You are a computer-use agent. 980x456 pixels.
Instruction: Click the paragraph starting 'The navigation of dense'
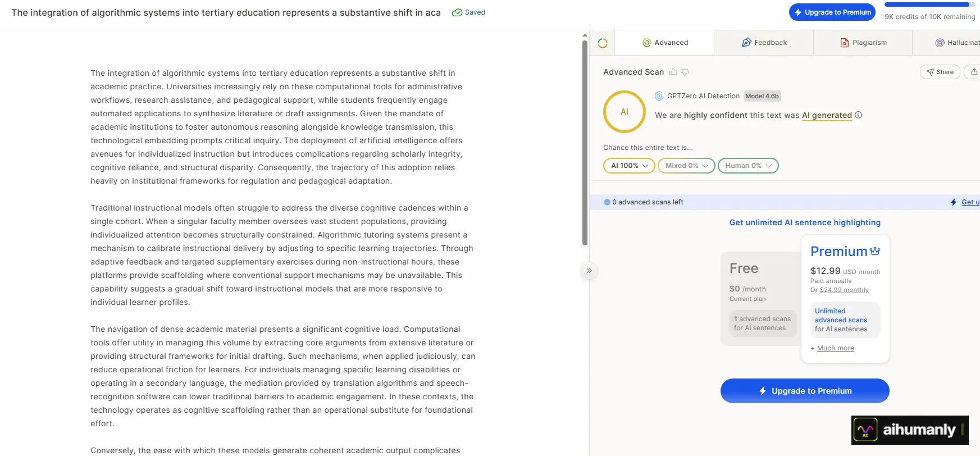coord(283,376)
